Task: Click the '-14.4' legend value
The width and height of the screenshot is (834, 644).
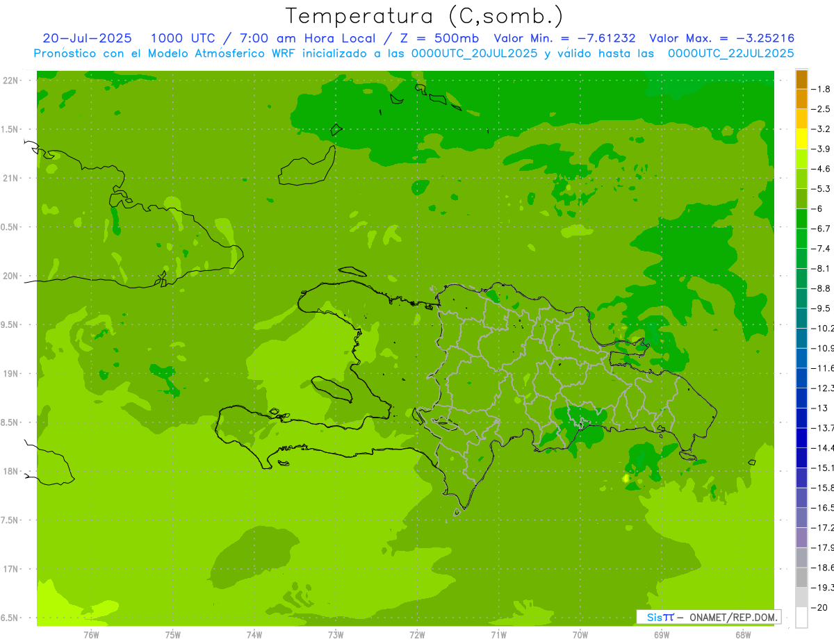Action: pos(824,448)
